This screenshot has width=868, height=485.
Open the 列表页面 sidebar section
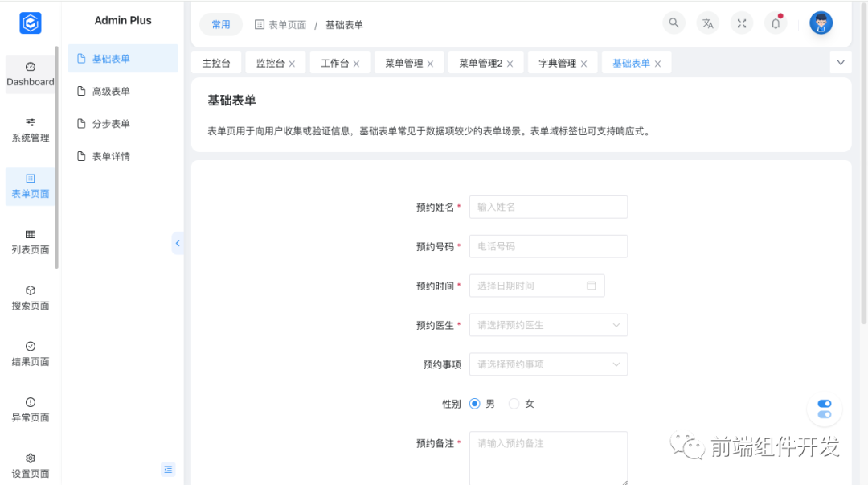(30, 243)
